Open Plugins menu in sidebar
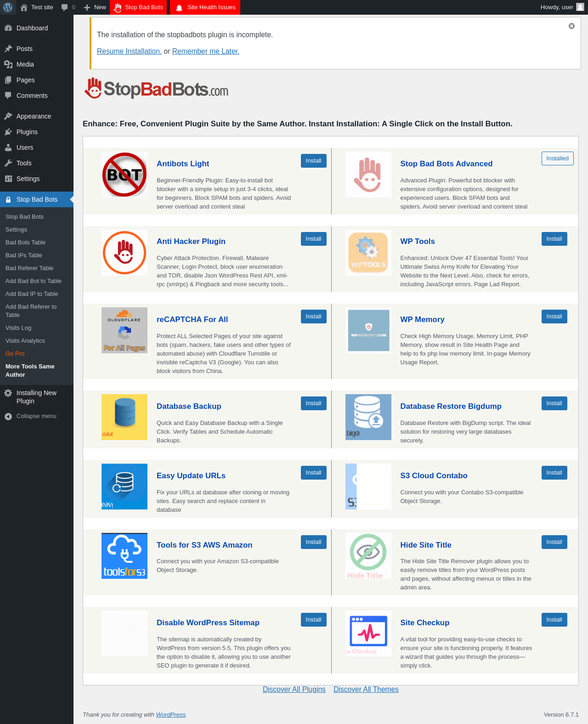588x724 pixels. (x=37, y=132)
